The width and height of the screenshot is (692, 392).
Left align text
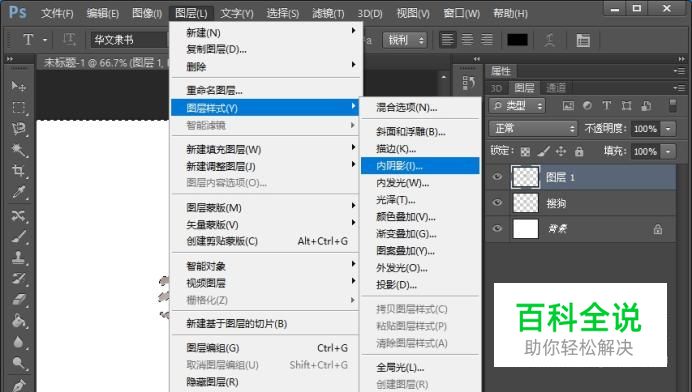(447, 40)
